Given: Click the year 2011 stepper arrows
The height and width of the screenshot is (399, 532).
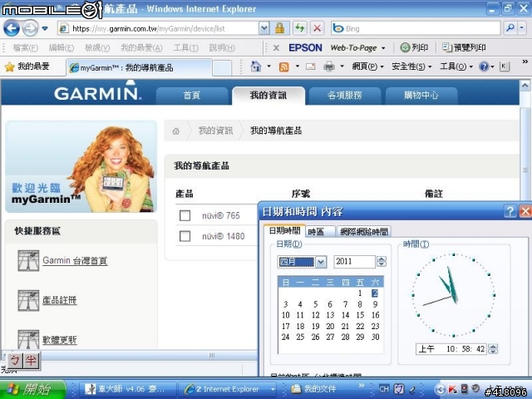Looking at the screenshot, I should (382, 262).
